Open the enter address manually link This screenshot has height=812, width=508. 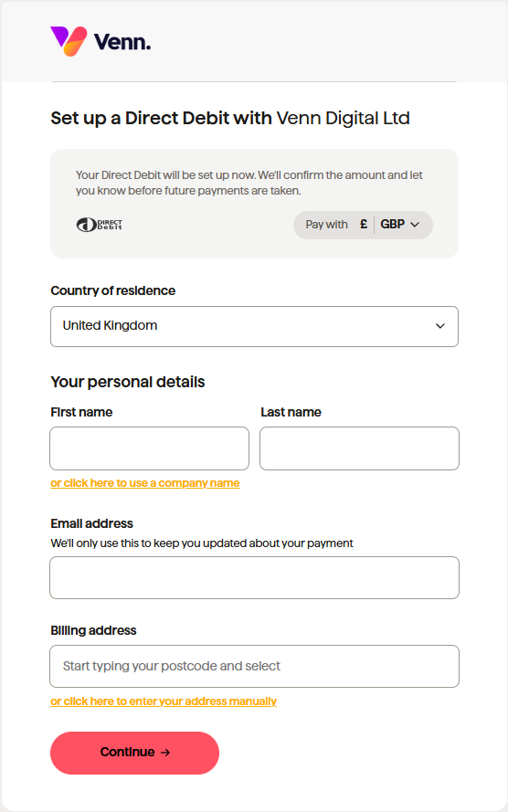point(164,701)
